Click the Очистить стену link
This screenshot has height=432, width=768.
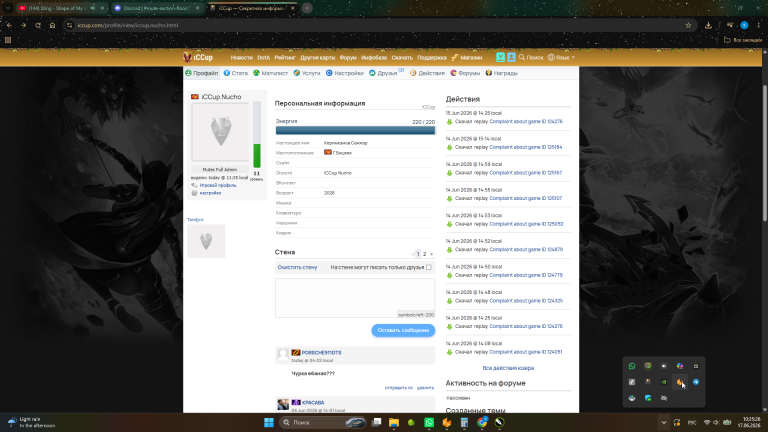297,267
